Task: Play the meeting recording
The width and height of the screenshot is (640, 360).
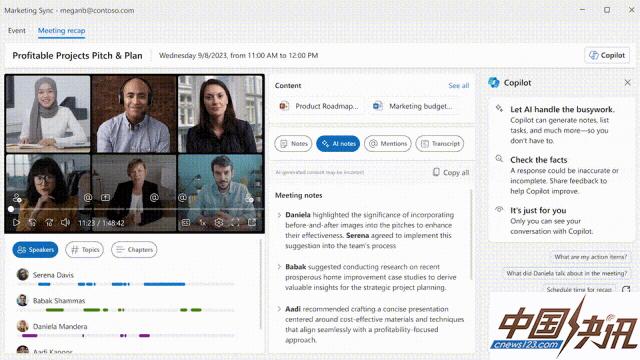Action: pos(16,223)
